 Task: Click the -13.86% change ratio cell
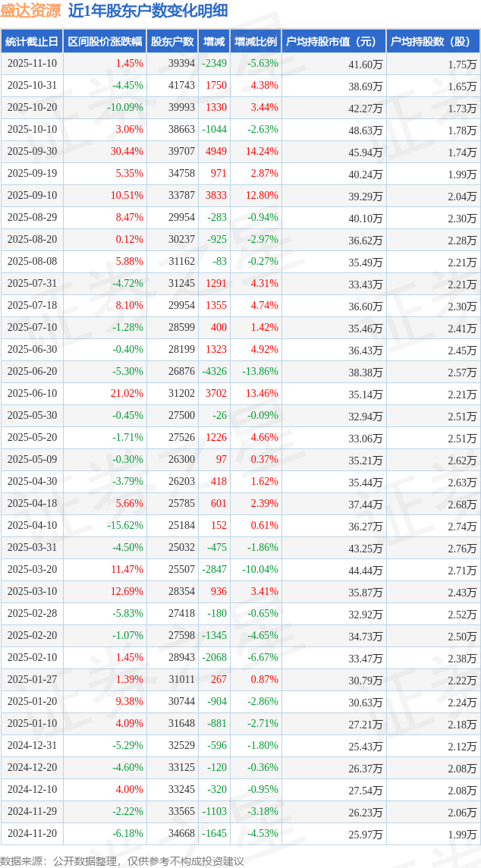pyautogui.click(x=259, y=372)
